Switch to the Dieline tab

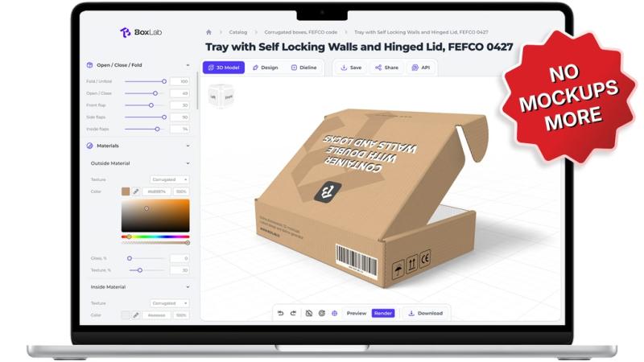tap(303, 68)
